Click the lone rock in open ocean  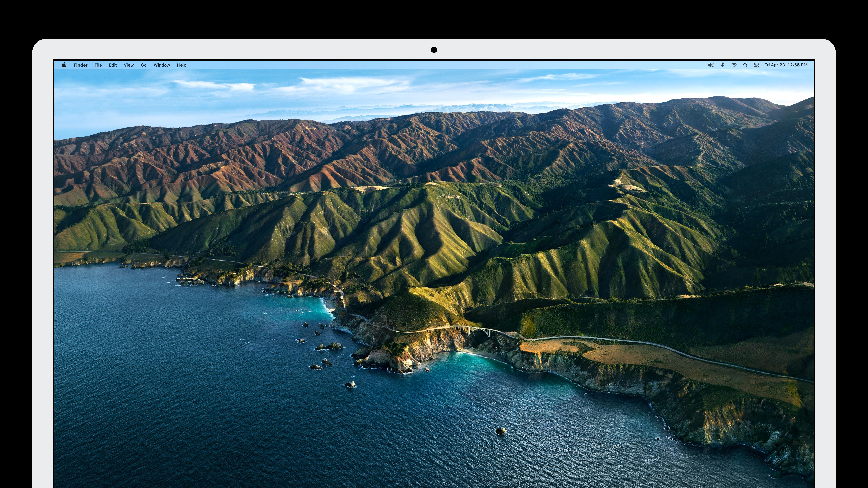500,431
